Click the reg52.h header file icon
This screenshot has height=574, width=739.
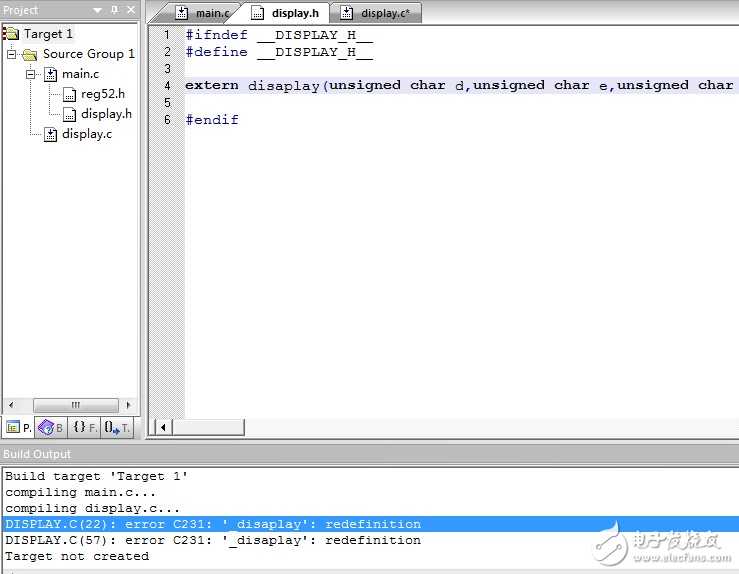tap(69, 95)
